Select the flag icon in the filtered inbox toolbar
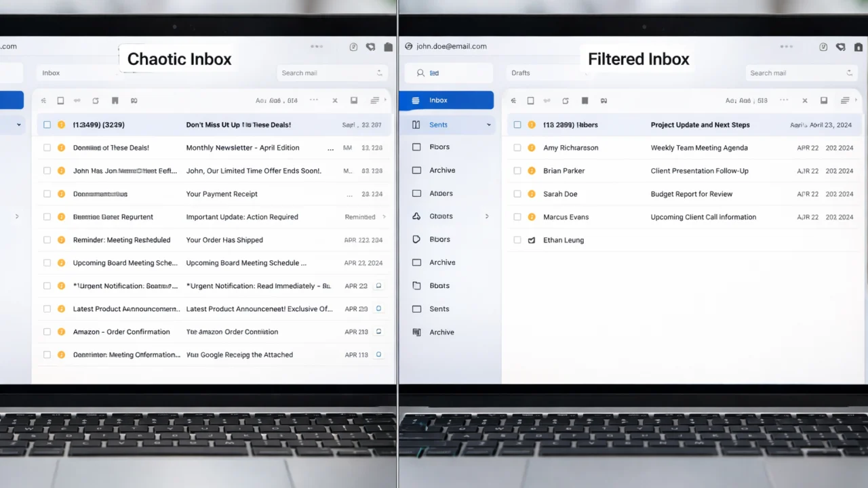The height and width of the screenshot is (488, 868). [585, 100]
